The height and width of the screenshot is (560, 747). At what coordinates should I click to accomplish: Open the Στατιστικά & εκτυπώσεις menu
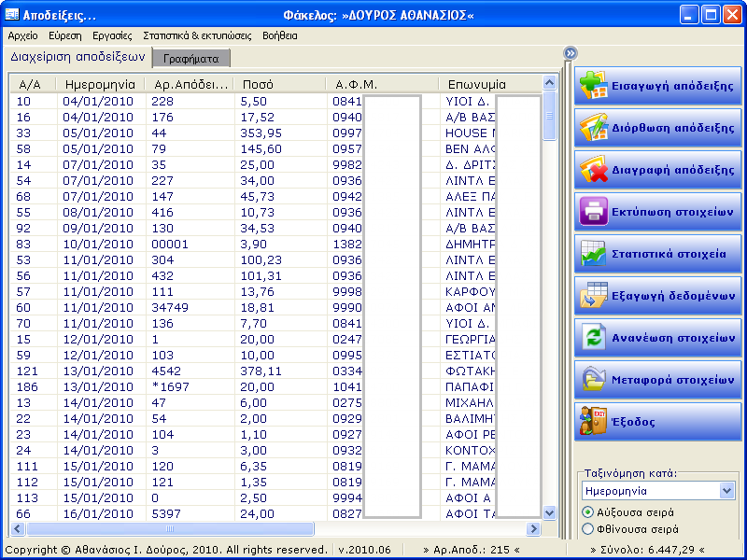197,35
